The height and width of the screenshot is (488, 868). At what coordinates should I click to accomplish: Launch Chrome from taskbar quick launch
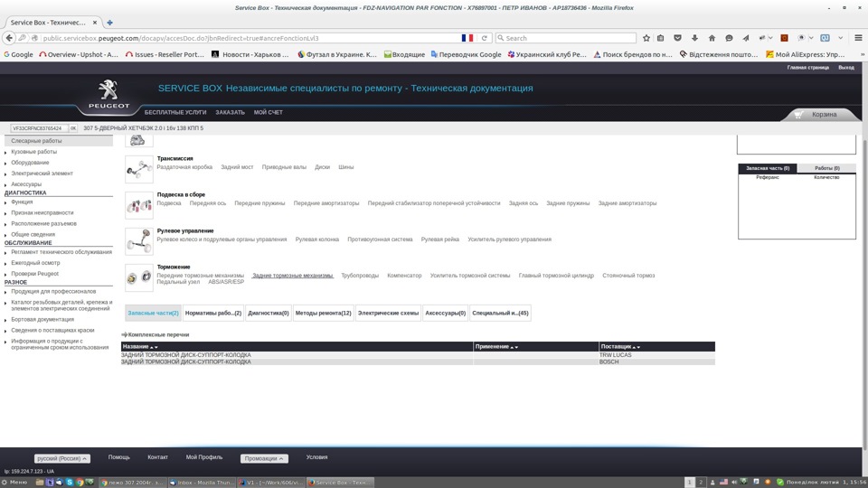tap(80, 482)
